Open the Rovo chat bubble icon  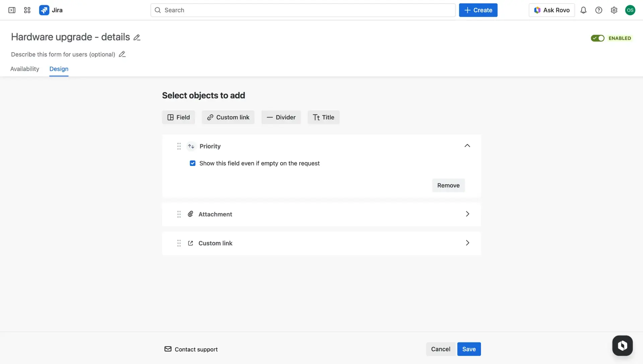622,346
